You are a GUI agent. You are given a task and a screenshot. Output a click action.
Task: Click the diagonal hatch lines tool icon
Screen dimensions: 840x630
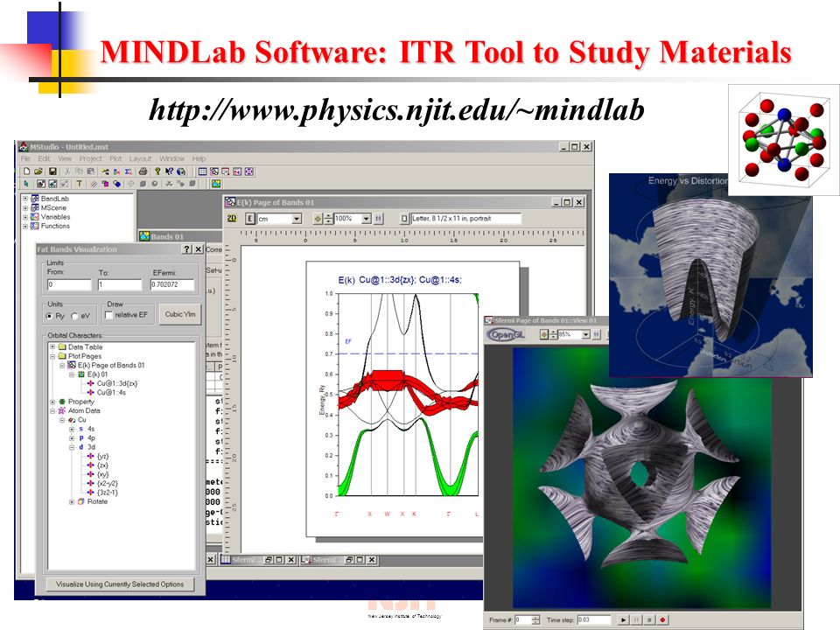(94, 184)
